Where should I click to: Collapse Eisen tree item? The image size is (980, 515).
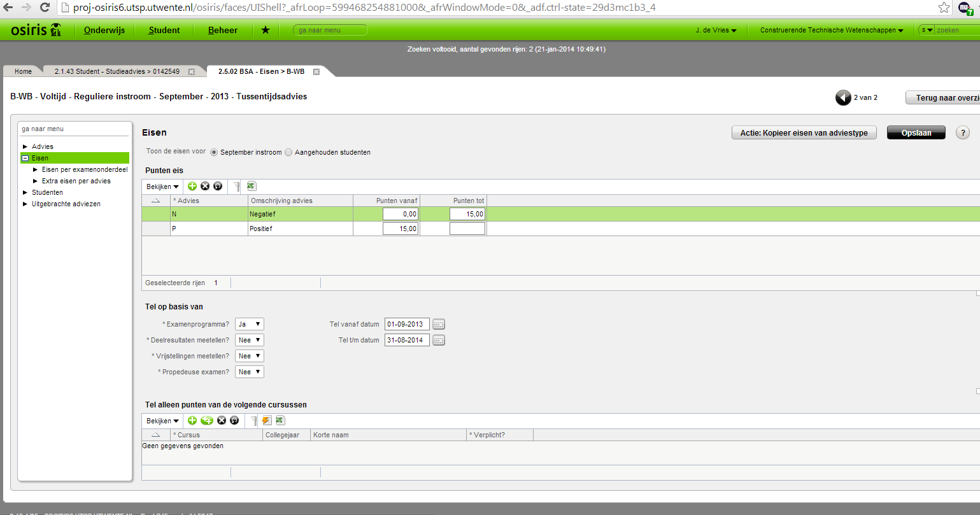[25, 158]
